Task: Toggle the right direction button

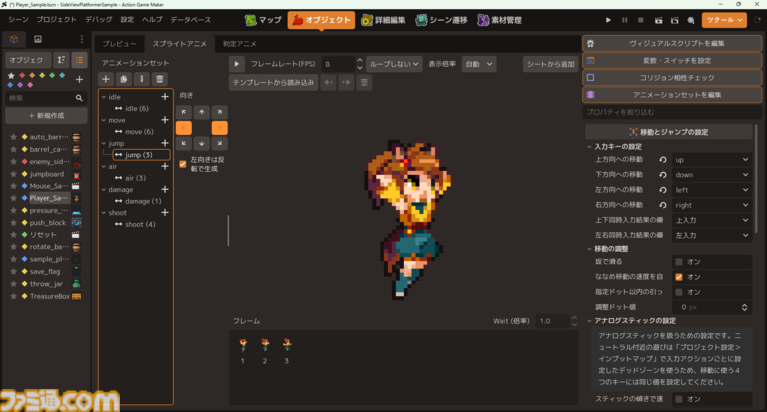Action: [x=220, y=128]
